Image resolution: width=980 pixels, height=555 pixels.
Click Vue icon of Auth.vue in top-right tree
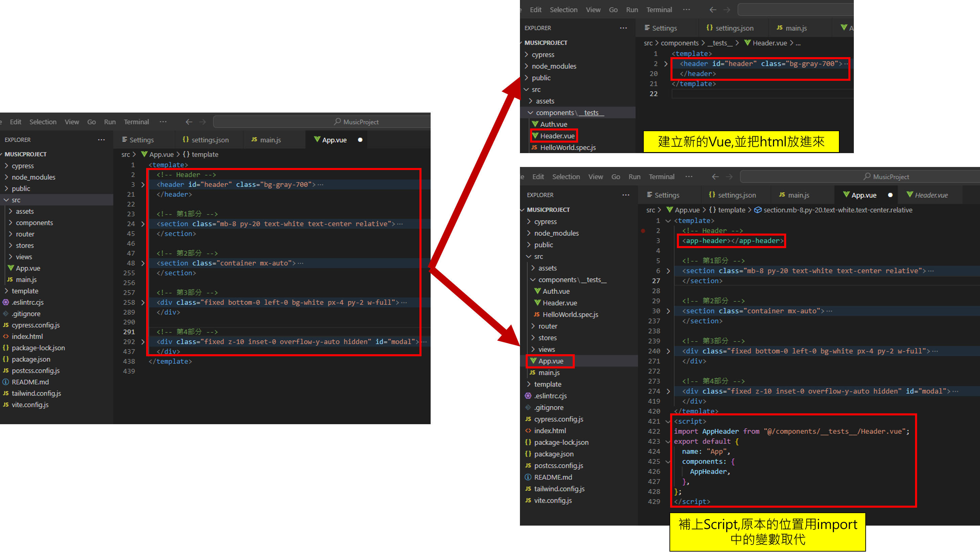tap(535, 124)
